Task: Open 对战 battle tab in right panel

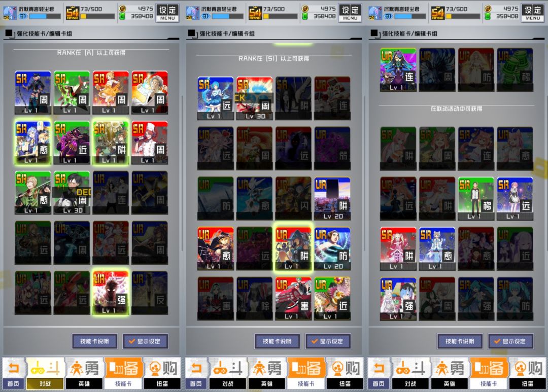Action: click(x=410, y=373)
